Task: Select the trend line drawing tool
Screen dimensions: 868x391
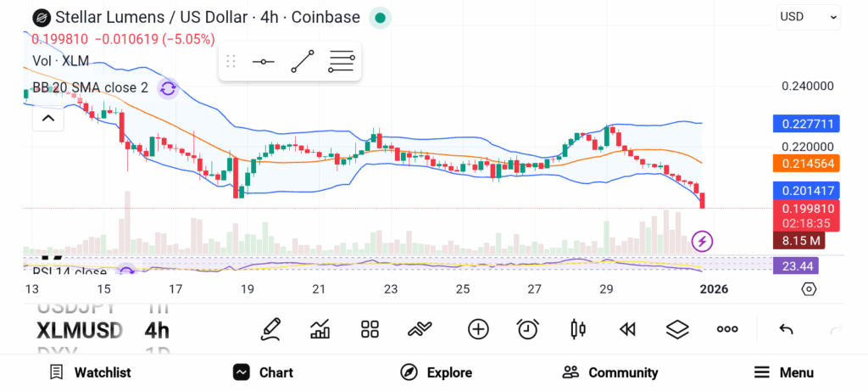Action: point(302,62)
